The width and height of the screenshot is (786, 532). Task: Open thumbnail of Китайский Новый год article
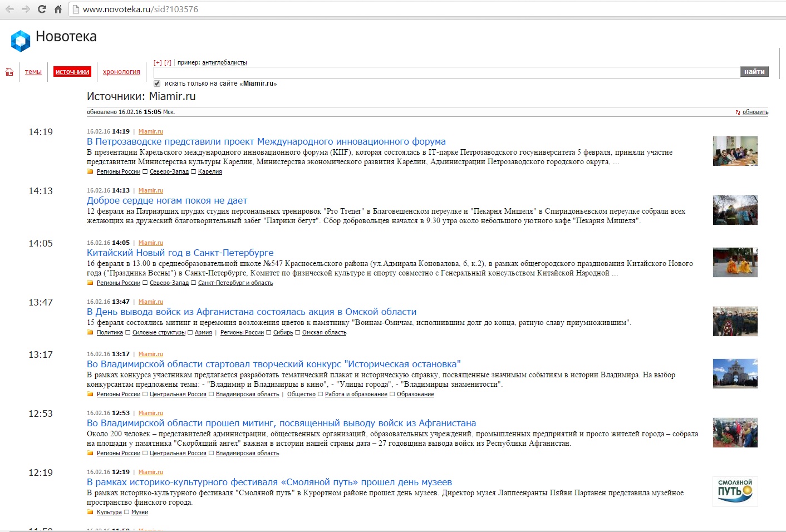coord(735,262)
